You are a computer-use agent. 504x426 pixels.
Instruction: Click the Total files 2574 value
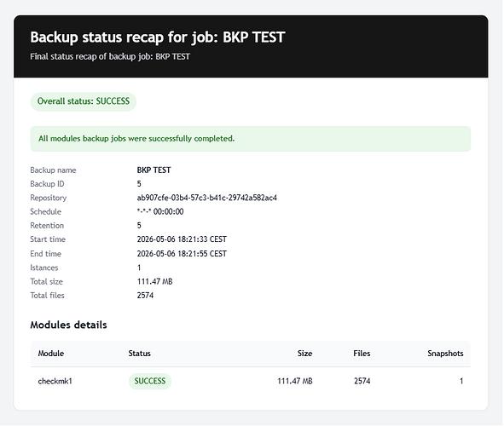coord(145,296)
